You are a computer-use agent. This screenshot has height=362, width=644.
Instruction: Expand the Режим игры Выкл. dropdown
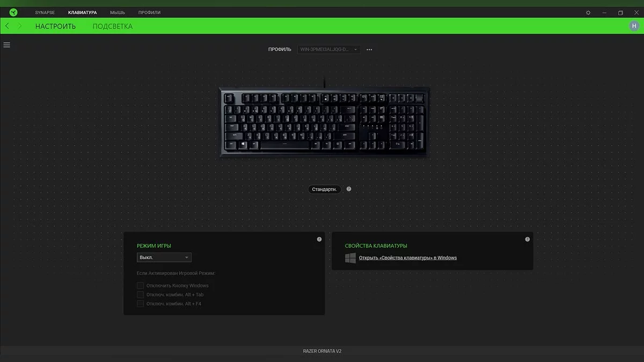coord(164,257)
